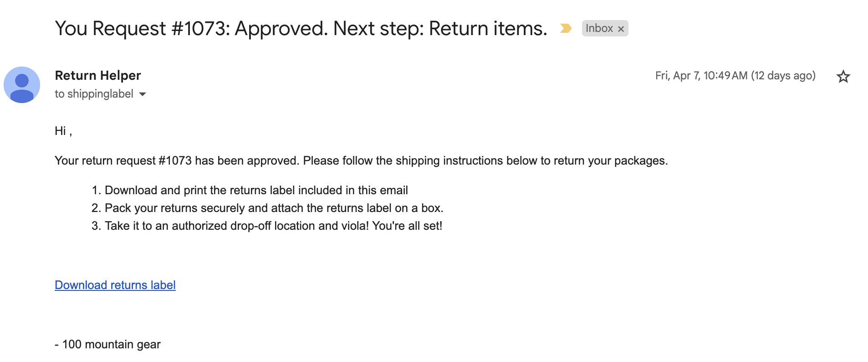
Task: Click the 'Hi ,' greeting line
Action: tap(63, 131)
